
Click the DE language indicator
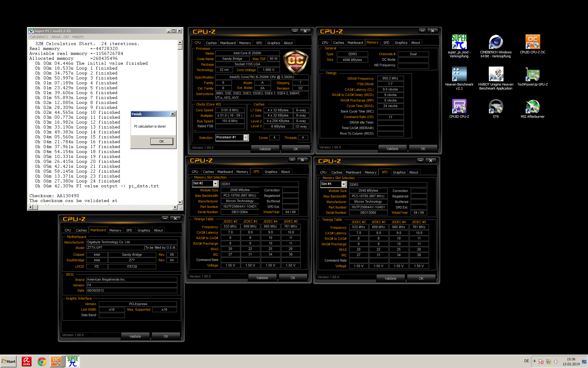(526, 361)
